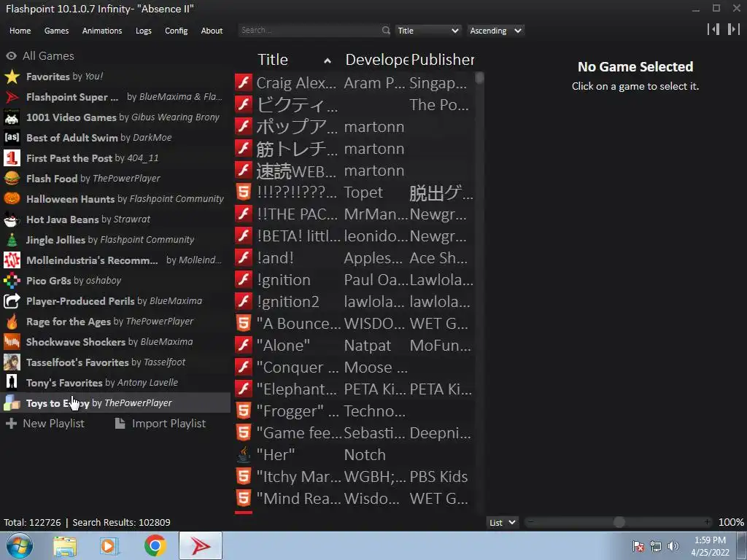Screen dimensions: 747x560
Task: Open Chrome from the taskbar
Action: pos(155,545)
